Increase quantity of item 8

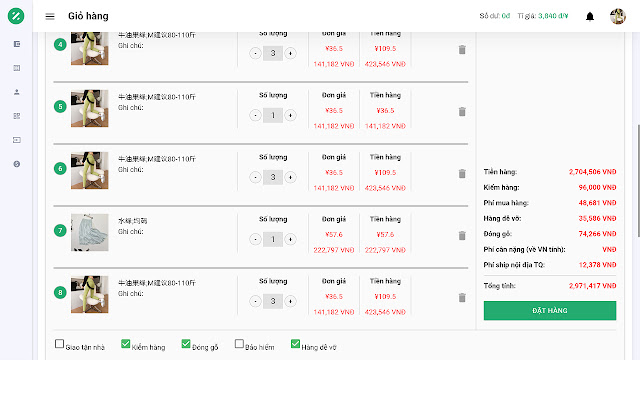coord(290,302)
